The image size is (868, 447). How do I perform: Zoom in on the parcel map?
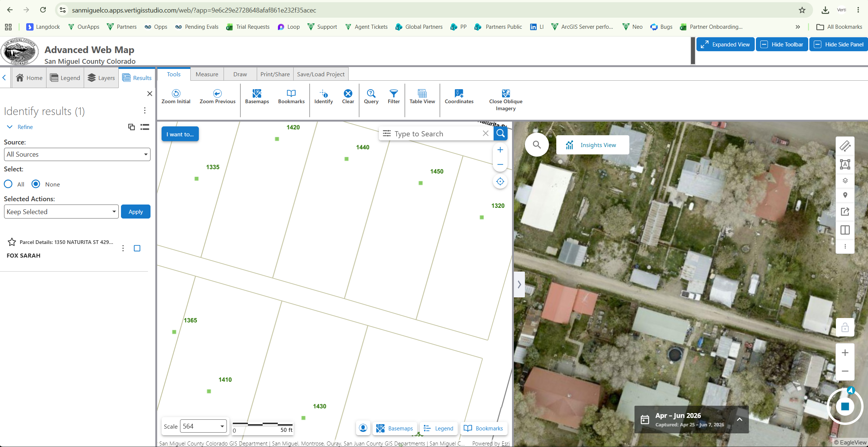[x=500, y=150]
